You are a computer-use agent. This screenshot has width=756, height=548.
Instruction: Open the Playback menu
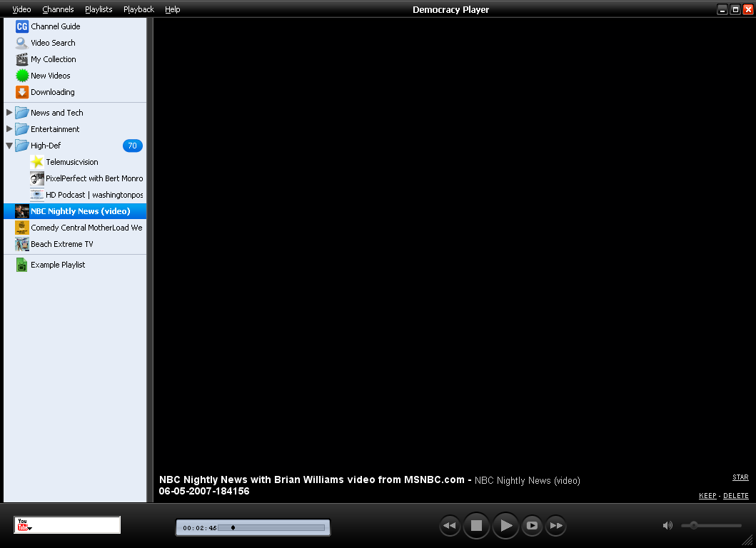coord(139,9)
